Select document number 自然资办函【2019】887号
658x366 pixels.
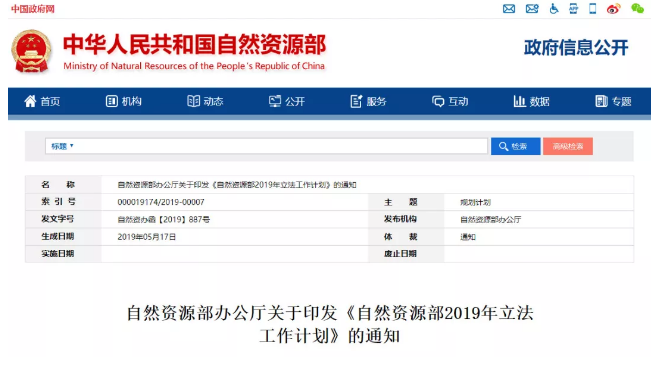pos(164,220)
